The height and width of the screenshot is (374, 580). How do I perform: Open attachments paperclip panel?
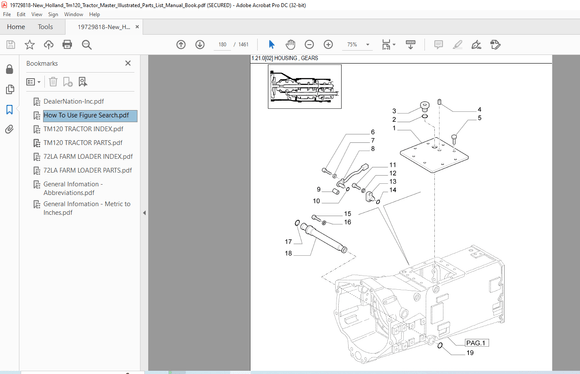click(10, 129)
